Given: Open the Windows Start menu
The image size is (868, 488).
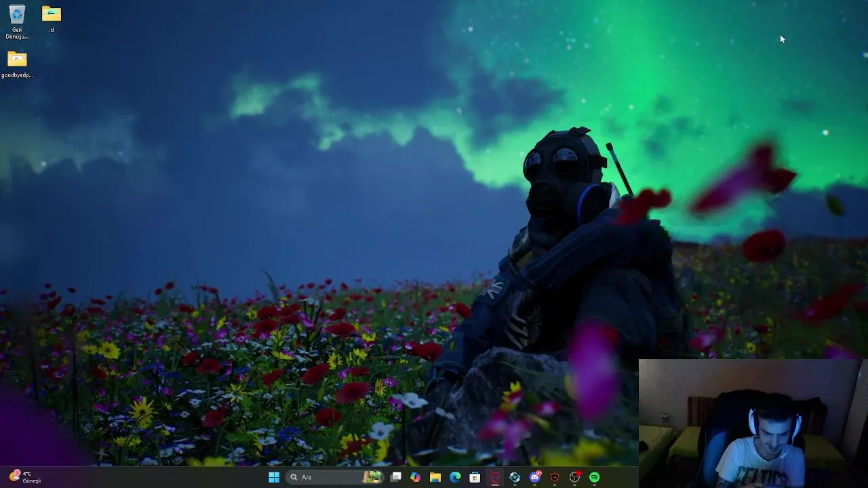Looking at the screenshot, I should [274, 477].
